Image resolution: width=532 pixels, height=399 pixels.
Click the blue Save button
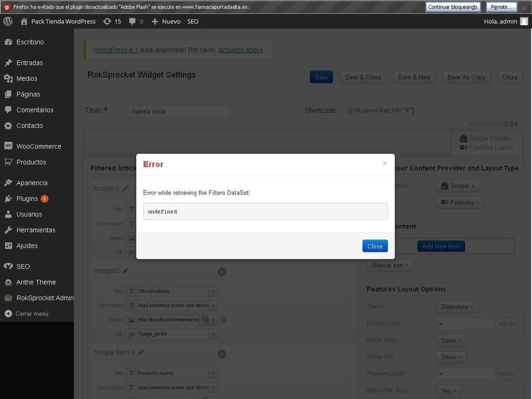pos(321,77)
